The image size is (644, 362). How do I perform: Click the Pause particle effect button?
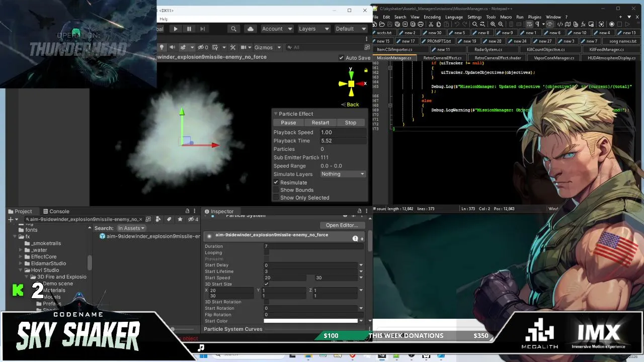point(288,123)
